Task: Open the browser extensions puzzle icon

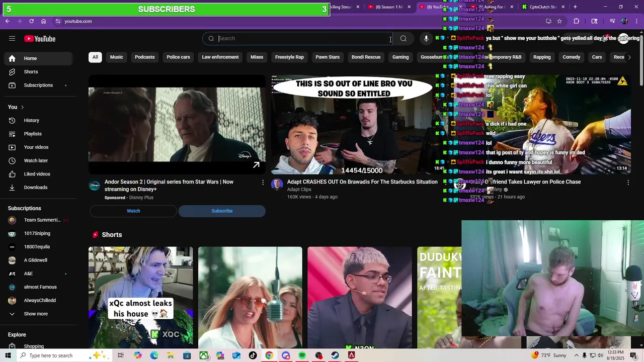Action: 577,21
